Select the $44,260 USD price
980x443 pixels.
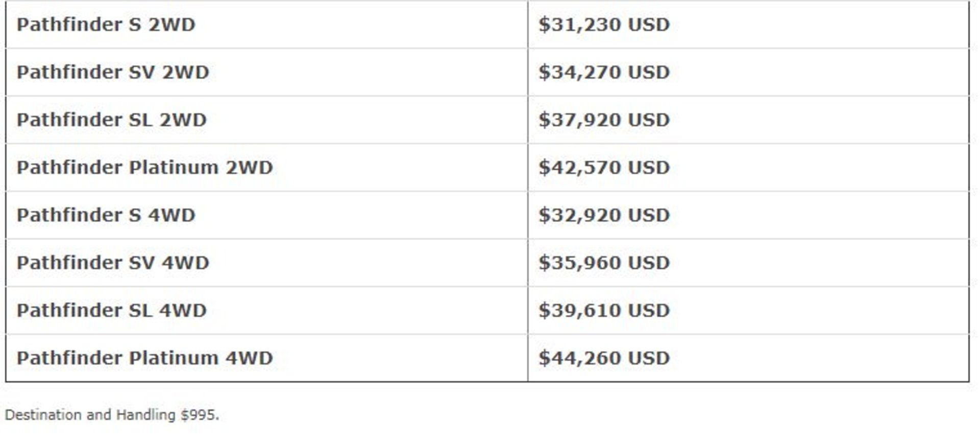point(604,358)
